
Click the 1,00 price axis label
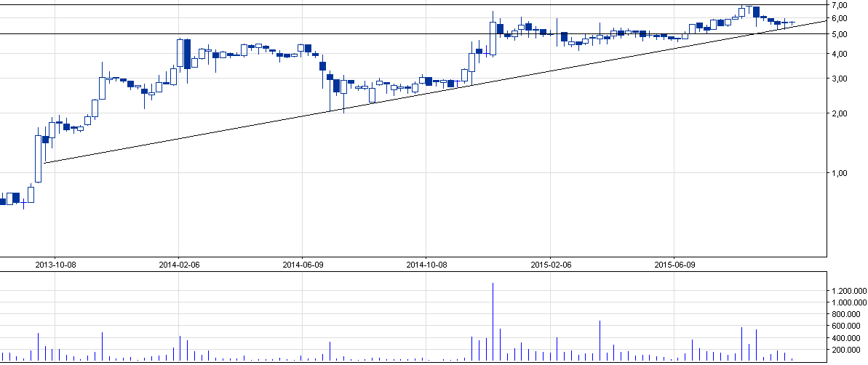pyautogui.click(x=840, y=174)
